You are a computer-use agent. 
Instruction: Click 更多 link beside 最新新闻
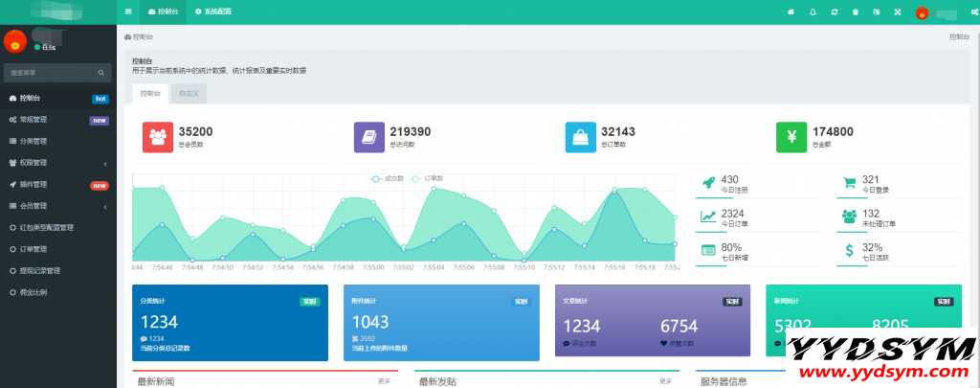coord(384,381)
